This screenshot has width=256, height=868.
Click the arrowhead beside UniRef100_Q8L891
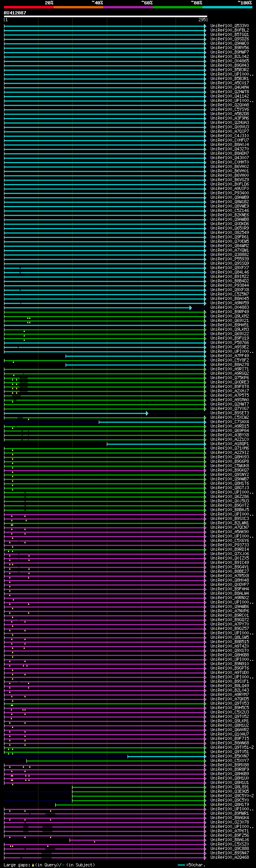point(205,787)
